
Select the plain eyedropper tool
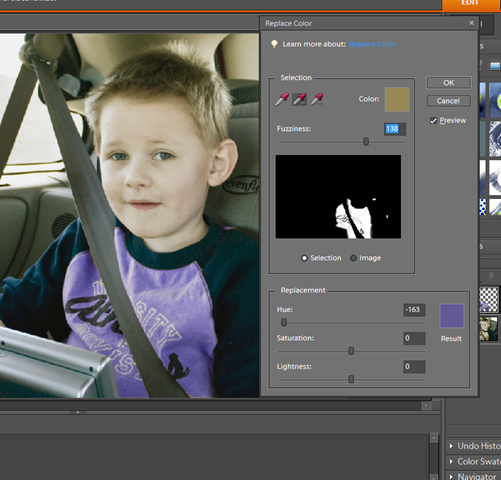282,99
